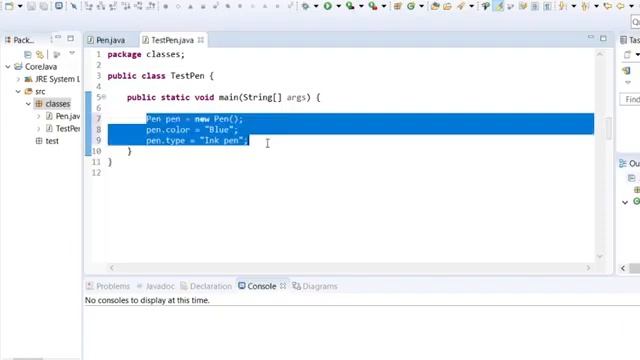Close the TestPen.java editor tab
Image resolution: width=640 pixels, height=360 pixels.
pos(200,40)
